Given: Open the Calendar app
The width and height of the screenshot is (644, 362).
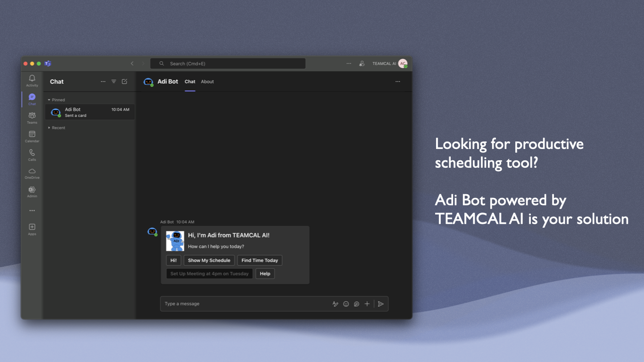Looking at the screenshot, I should click(x=32, y=137).
